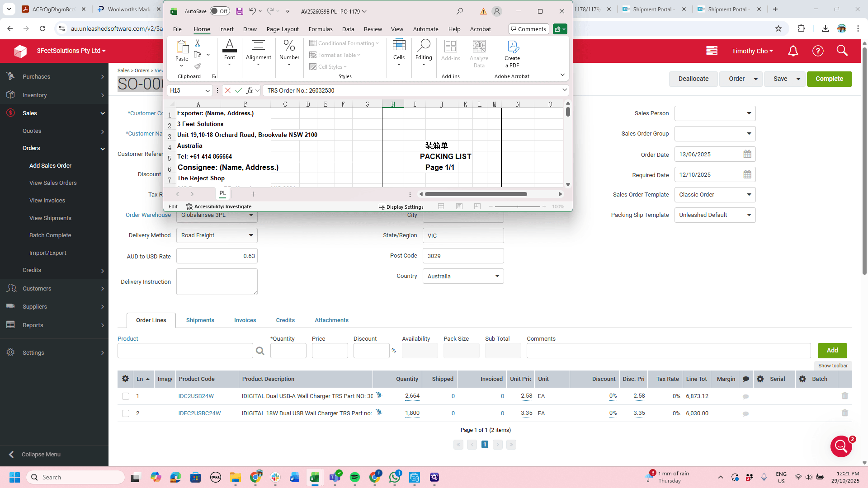
Task: Tick checkbox for order line 1
Action: (126, 396)
